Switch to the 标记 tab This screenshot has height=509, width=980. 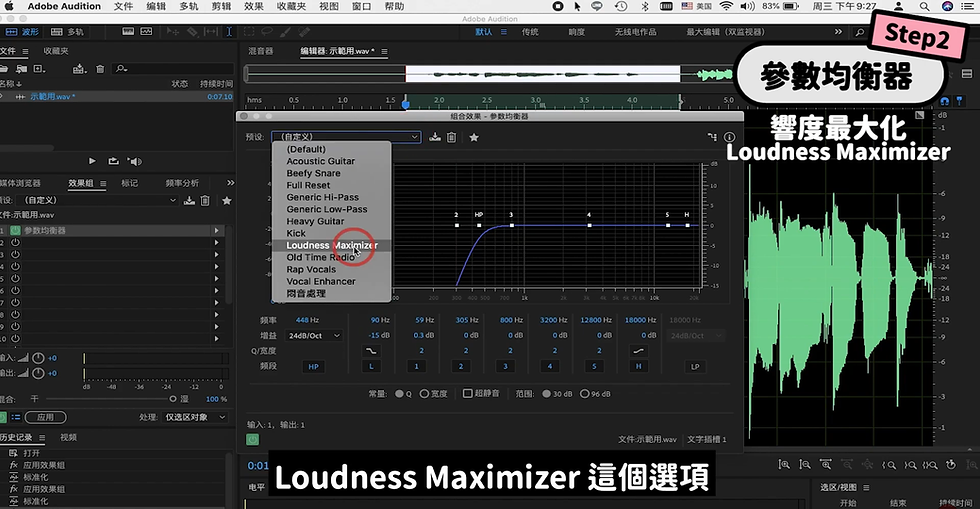[x=129, y=183]
